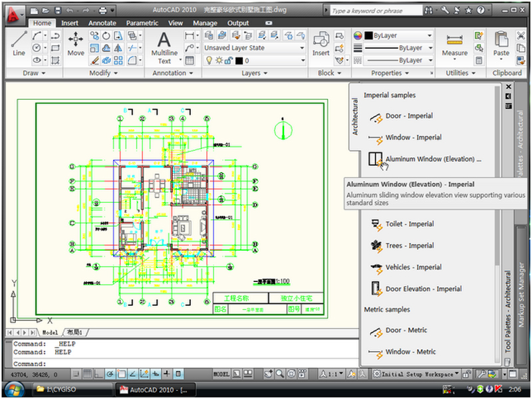Select Door Elevation - Imperial tool
Screen dimensions: 532x399
pos(423,289)
